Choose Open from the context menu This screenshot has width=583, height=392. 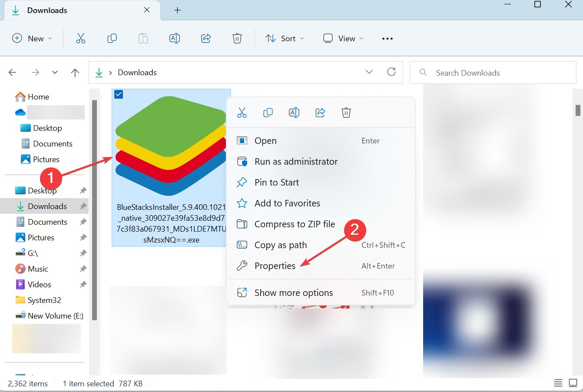(x=321, y=140)
